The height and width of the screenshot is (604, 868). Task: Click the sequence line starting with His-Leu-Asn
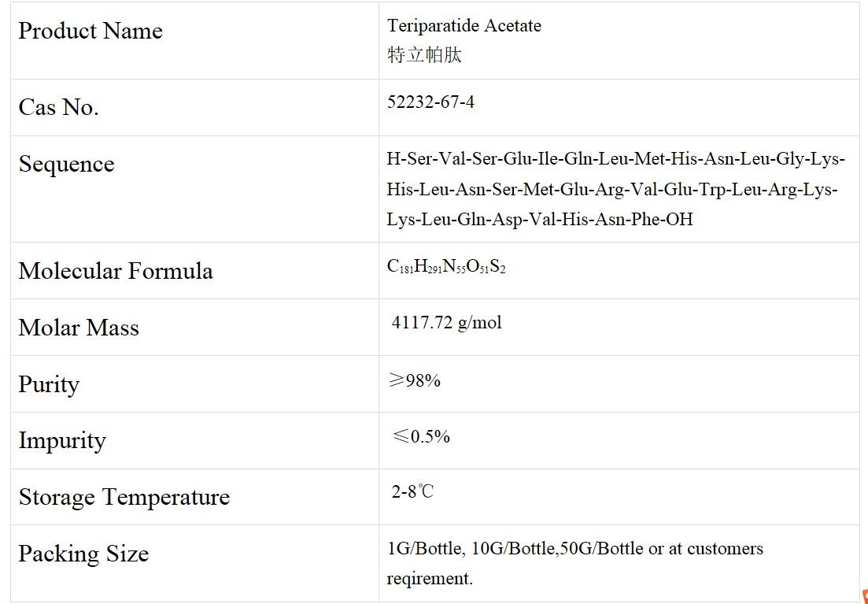pos(611,190)
